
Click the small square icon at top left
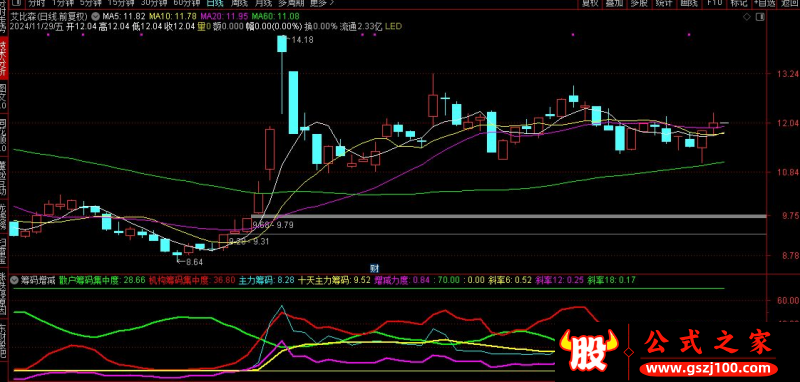[14, 3]
